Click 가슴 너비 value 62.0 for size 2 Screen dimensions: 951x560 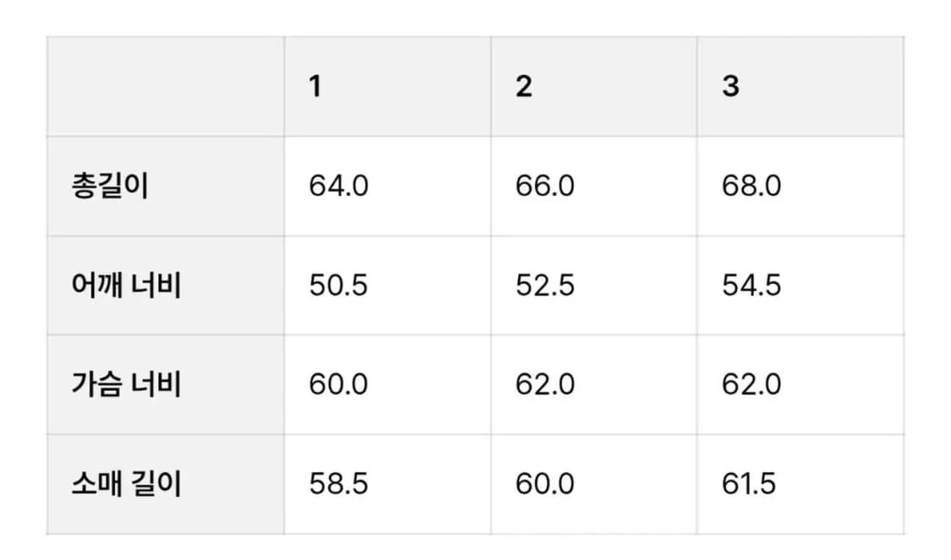(x=545, y=385)
